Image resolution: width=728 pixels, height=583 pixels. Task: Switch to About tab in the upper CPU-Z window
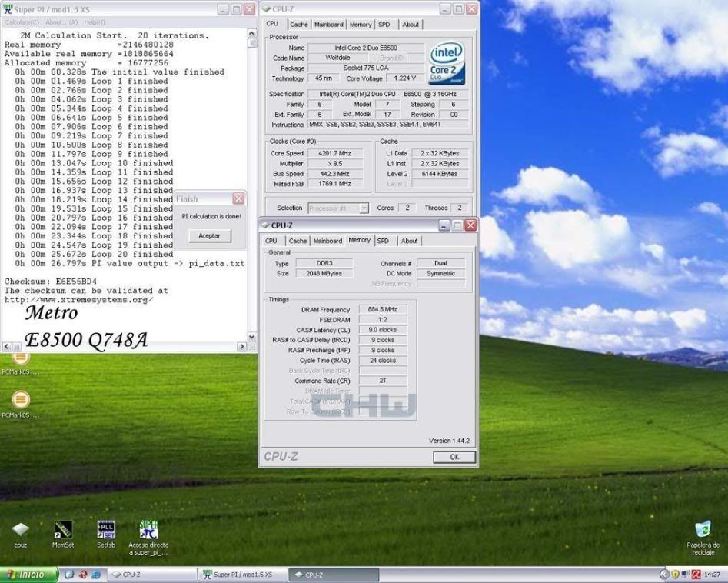pos(411,25)
